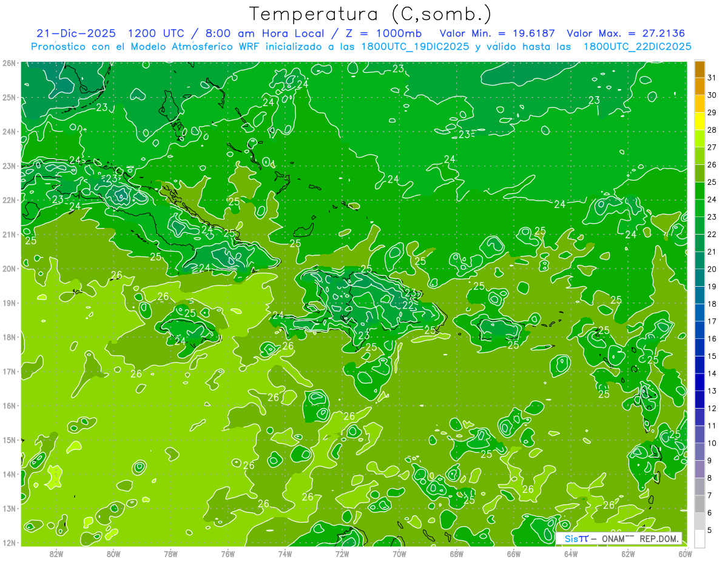Image resolution: width=728 pixels, height=562 pixels.
Task: Select the dark blue legend swatch between 13 and 14
Action: 699,382
